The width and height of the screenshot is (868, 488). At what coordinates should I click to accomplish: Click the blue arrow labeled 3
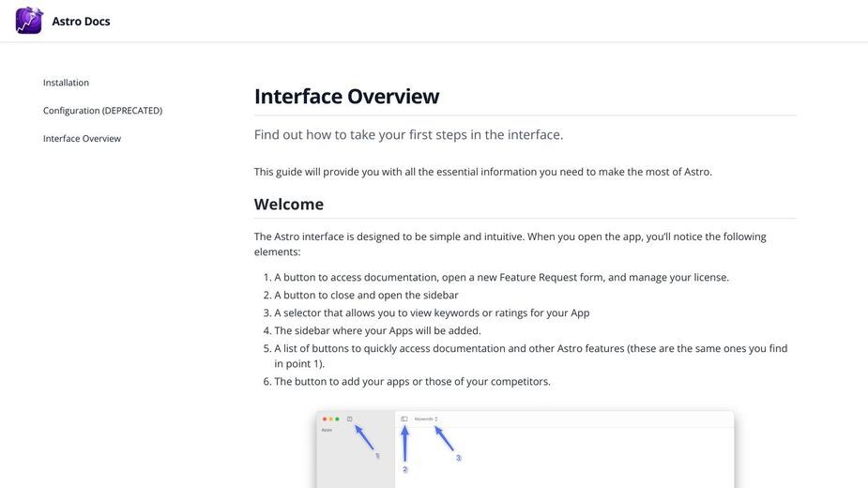pyautogui.click(x=444, y=438)
